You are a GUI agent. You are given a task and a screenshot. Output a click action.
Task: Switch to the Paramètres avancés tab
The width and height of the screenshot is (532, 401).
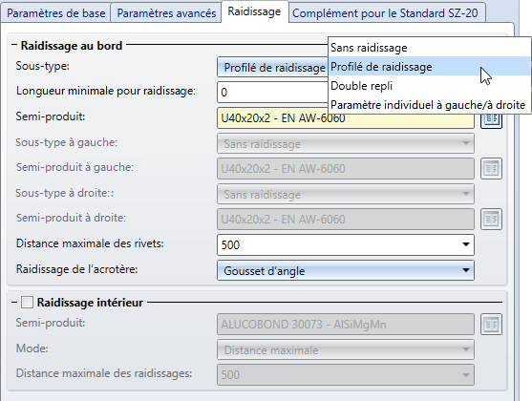point(166,13)
